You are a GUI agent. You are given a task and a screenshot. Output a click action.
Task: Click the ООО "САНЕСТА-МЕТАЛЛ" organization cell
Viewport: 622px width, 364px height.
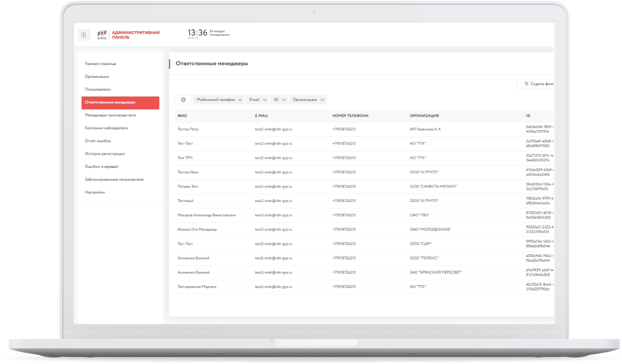[434, 187]
